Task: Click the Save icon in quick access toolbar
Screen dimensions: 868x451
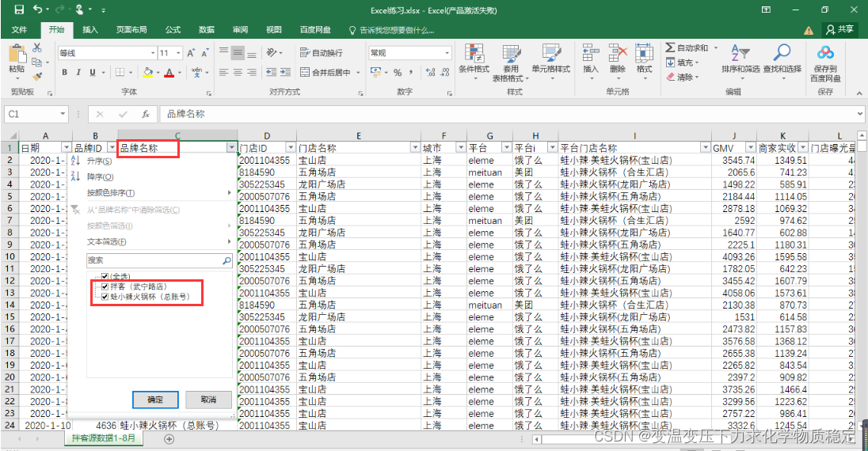Action: (x=19, y=9)
